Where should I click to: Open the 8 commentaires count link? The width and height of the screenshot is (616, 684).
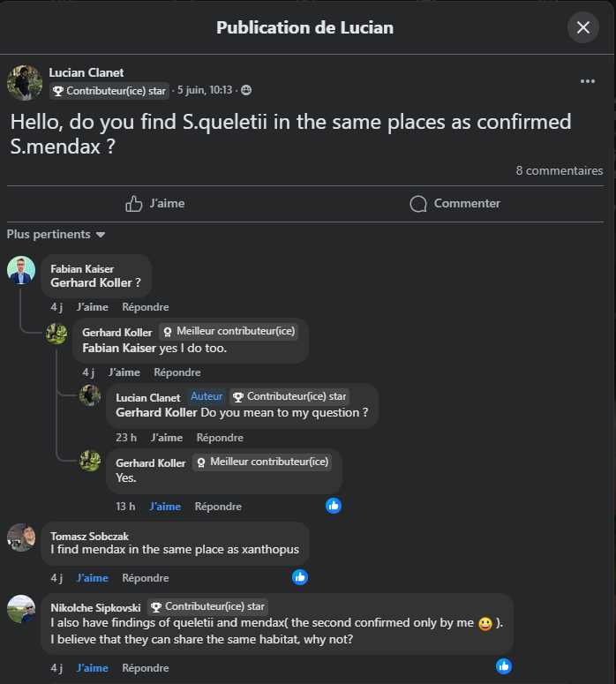click(x=560, y=171)
